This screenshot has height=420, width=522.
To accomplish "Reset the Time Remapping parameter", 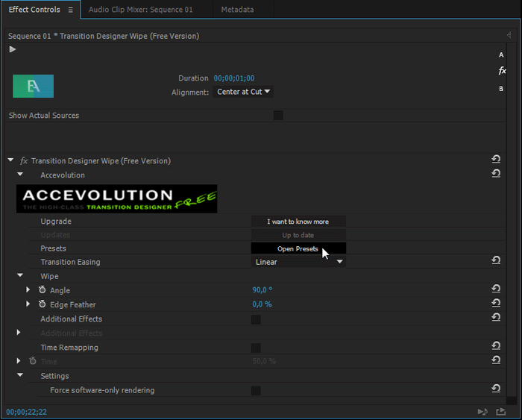I will [x=496, y=345].
